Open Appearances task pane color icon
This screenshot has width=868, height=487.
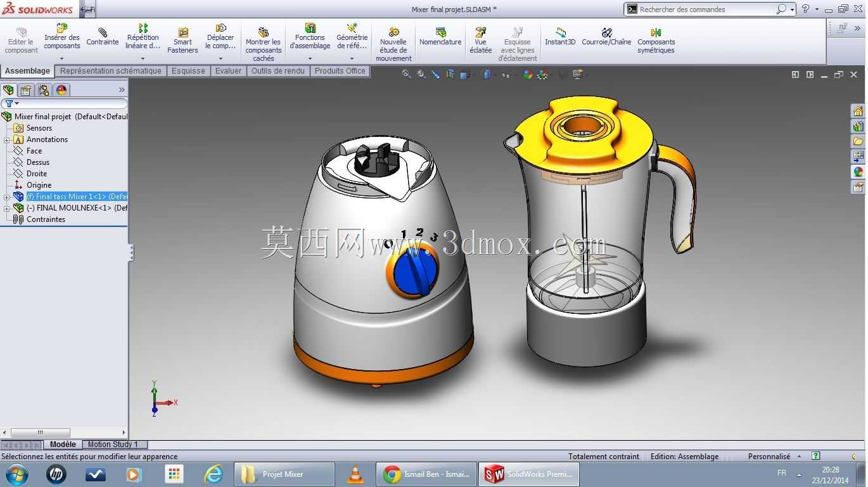click(x=858, y=172)
